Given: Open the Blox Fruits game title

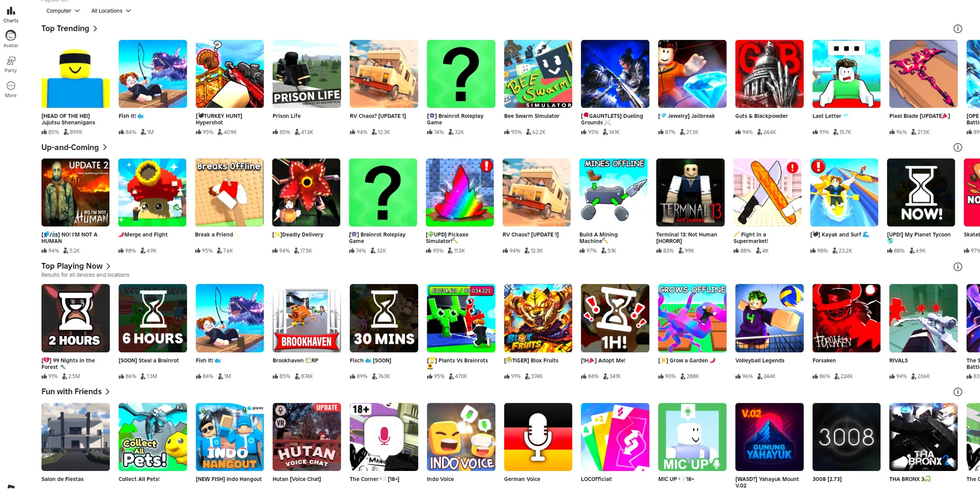Looking at the screenshot, I should point(531,360).
